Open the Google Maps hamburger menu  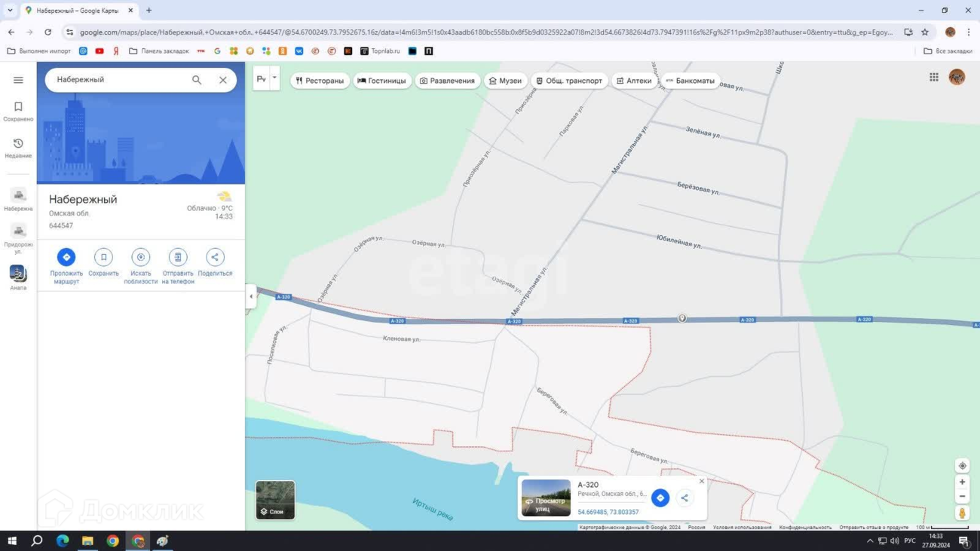[x=18, y=80]
